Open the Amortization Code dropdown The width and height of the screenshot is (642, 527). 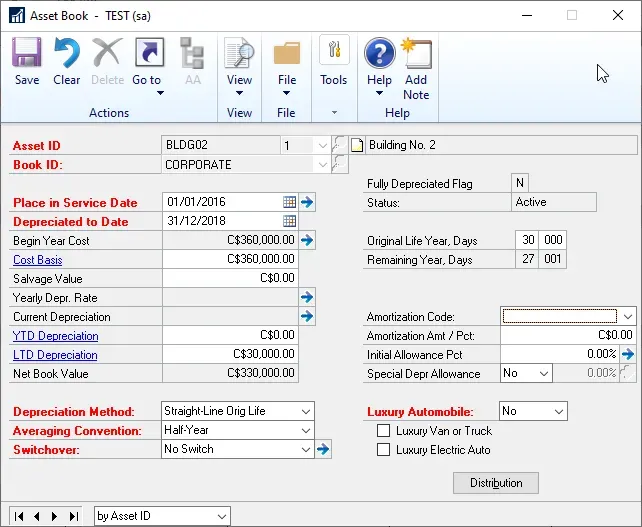pyautogui.click(x=628, y=317)
